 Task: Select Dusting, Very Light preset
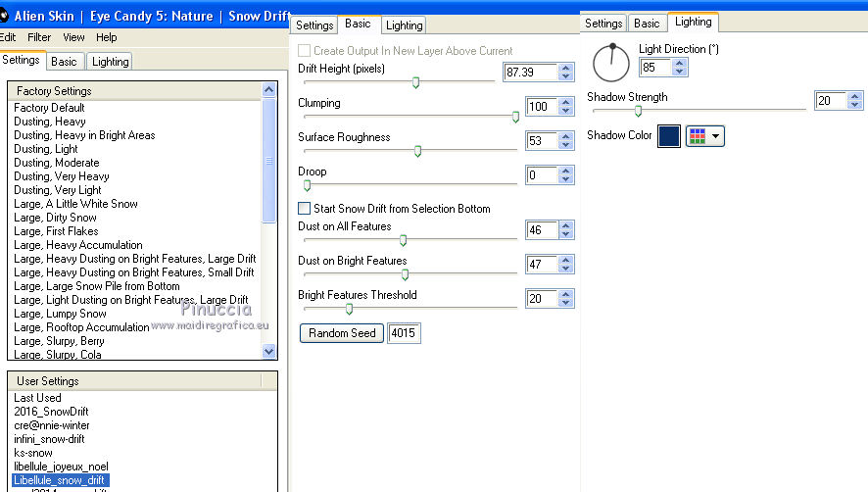[x=58, y=190]
